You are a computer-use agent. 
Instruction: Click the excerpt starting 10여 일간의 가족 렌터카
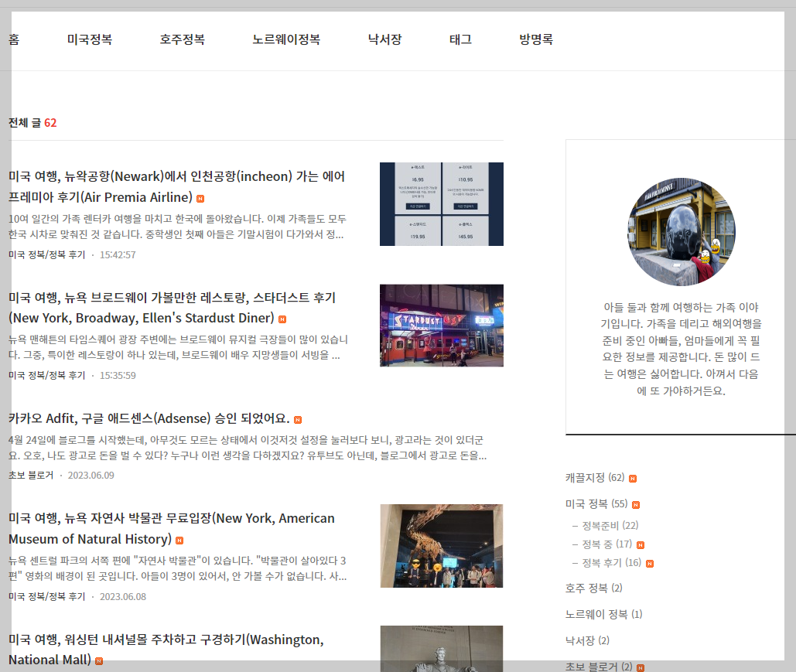tap(177, 227)
